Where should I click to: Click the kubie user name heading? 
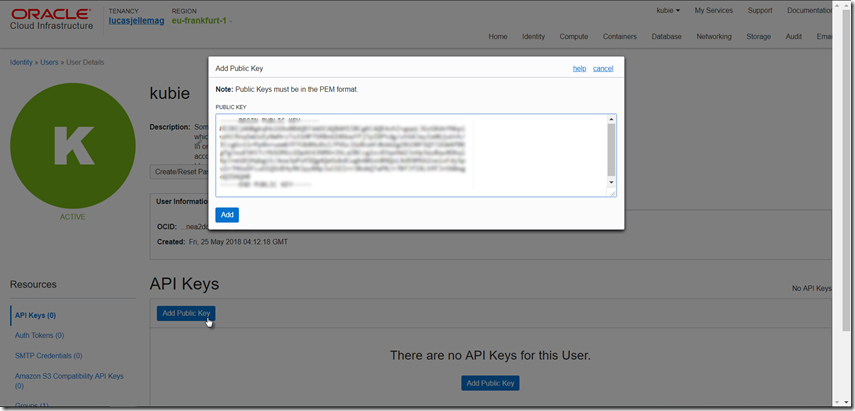point(170,94)
